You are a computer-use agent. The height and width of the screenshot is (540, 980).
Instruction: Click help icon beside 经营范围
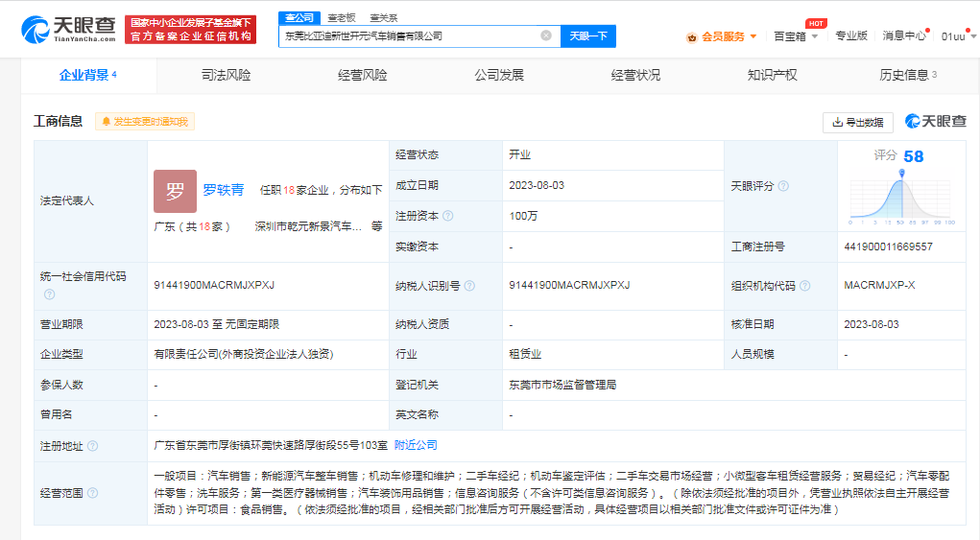[92, 493]
